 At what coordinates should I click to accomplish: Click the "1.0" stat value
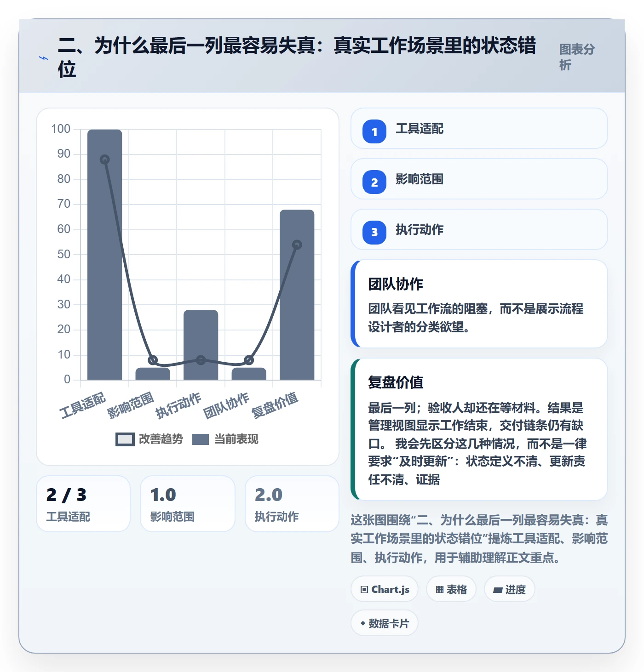[163, 495]
